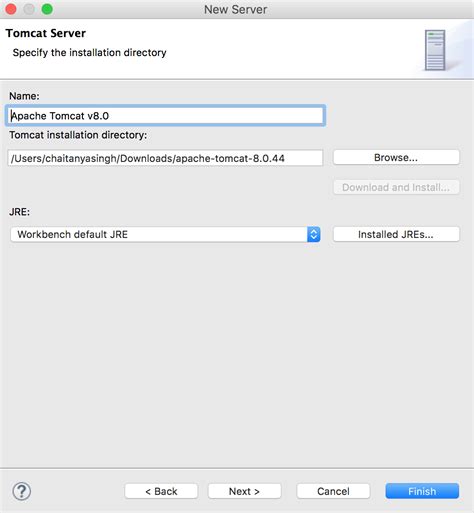Click the JRE dropdown stepper arrows
474x513 pixels.
(x=313, y=234)
